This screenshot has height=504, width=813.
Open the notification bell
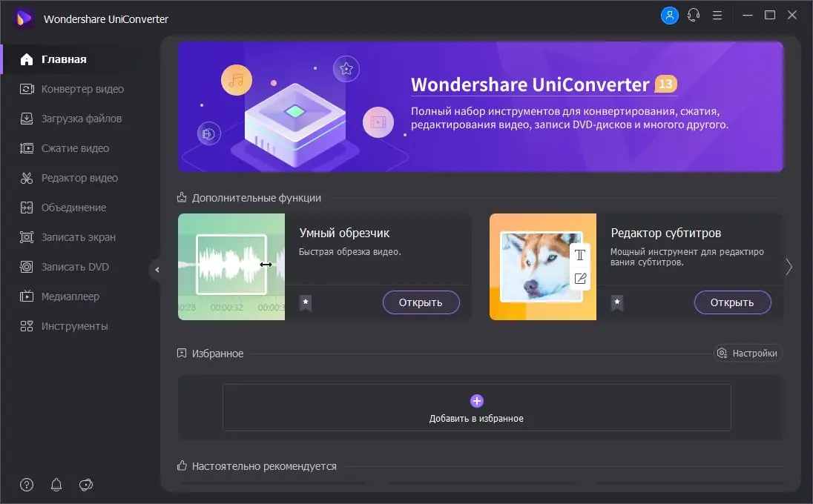pos(56,485)
